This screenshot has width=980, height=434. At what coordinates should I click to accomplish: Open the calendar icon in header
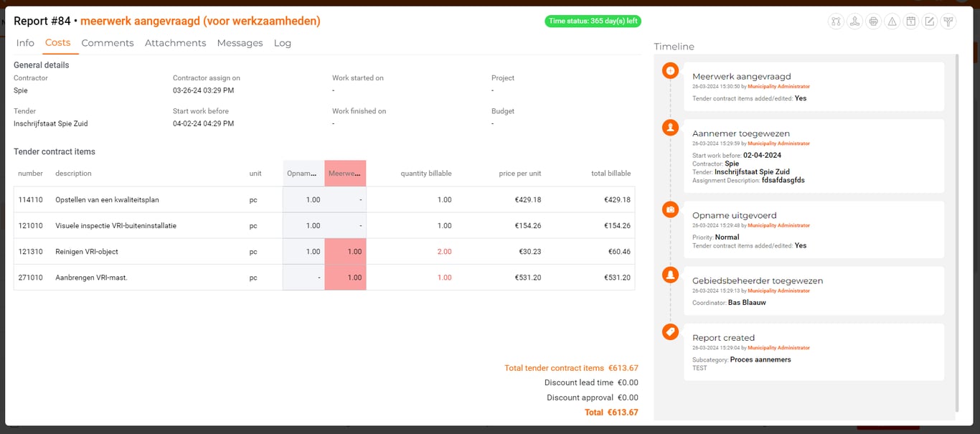click(x=910, y=22)
